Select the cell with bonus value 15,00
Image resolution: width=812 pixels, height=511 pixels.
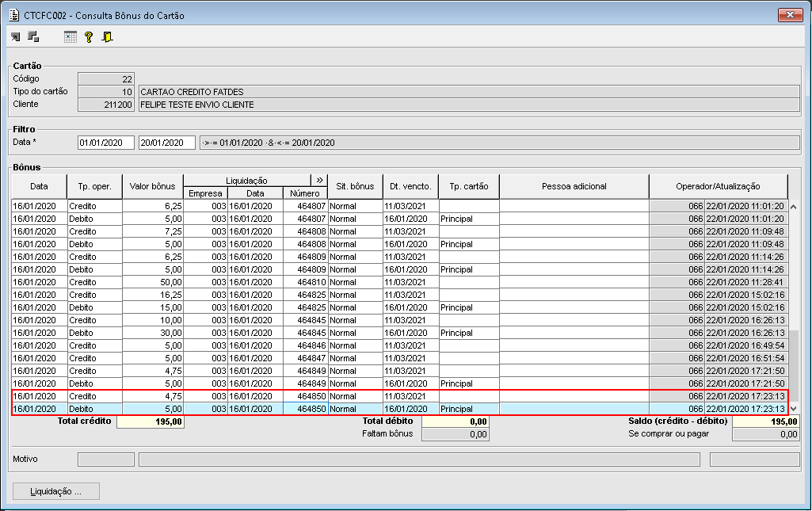click(153, 307)
